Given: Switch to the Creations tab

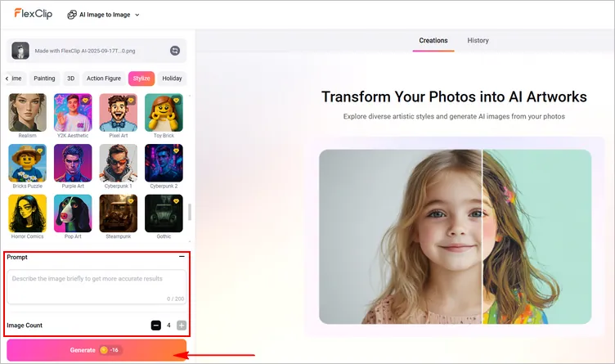Looking at the screenshot, I should pyautogui.click(x=433, y=40).
